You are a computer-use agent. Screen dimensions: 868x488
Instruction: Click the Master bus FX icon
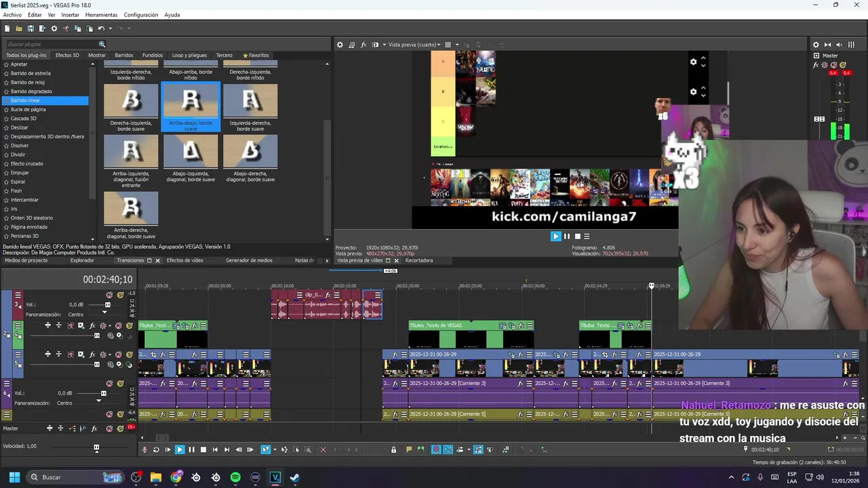(x=817, y=66)
